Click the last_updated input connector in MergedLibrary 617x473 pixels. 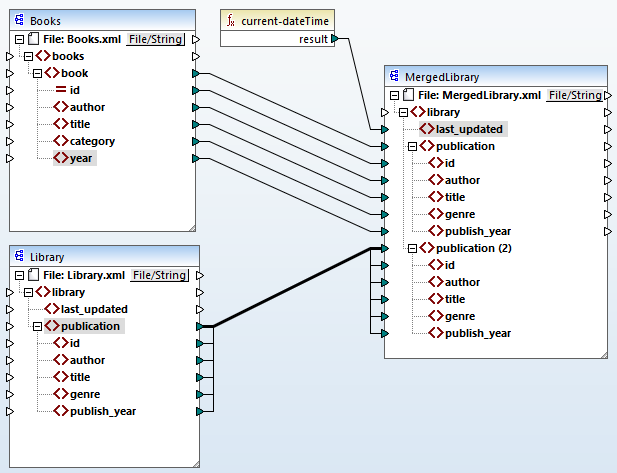click(384, 129)
